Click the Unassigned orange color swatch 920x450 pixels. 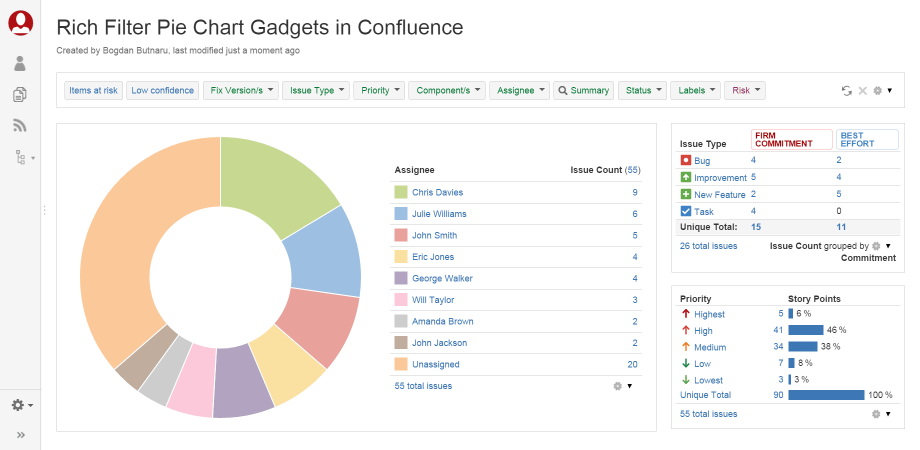pyautogui.click(x=401, y=364)
